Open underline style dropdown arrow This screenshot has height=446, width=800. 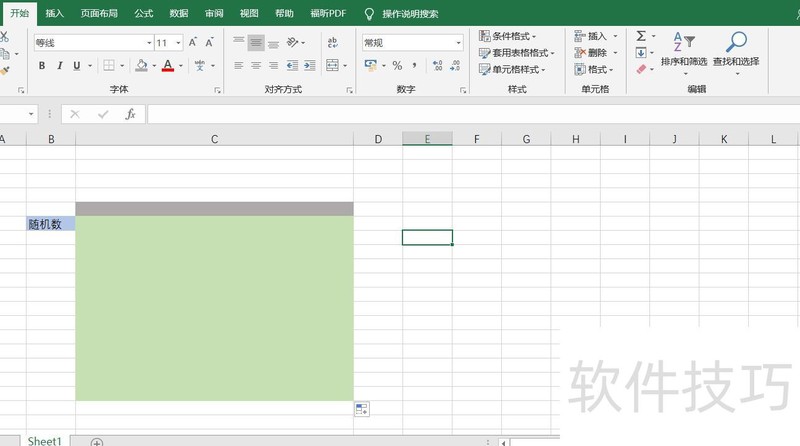click(90, 65)
